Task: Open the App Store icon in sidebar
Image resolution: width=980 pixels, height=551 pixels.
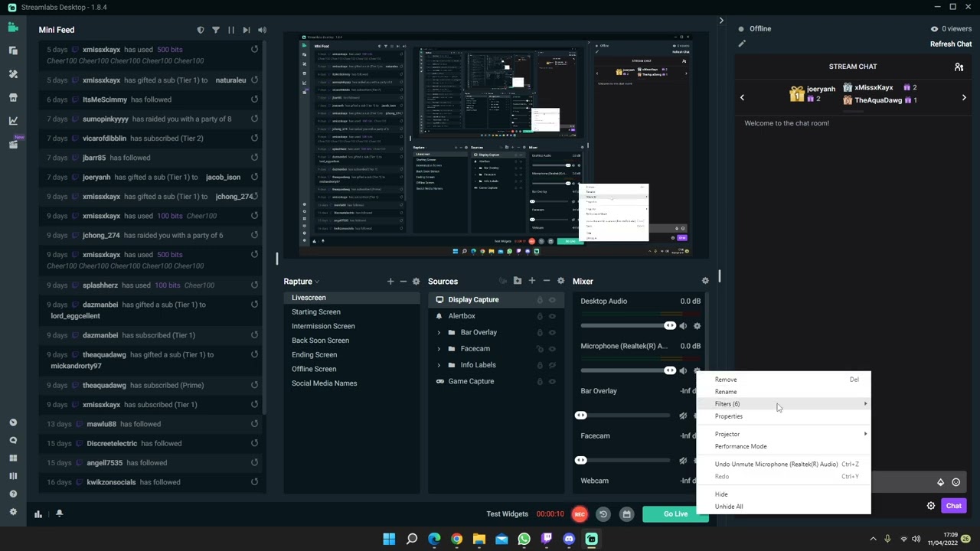Action: pos(13,97)
